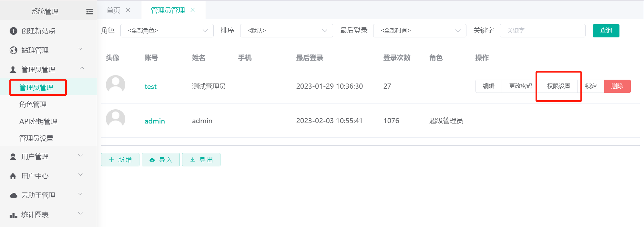
Task: Open the 角色 filter dropdown
Action: pyautogui.click(x=167, y=31)
